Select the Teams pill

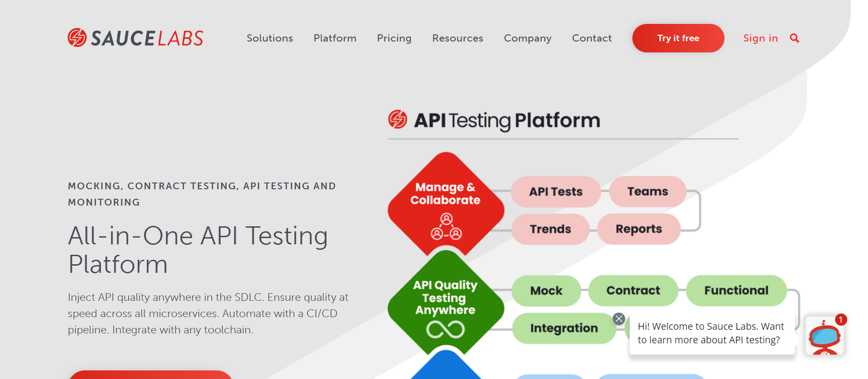tap(648, 192)
